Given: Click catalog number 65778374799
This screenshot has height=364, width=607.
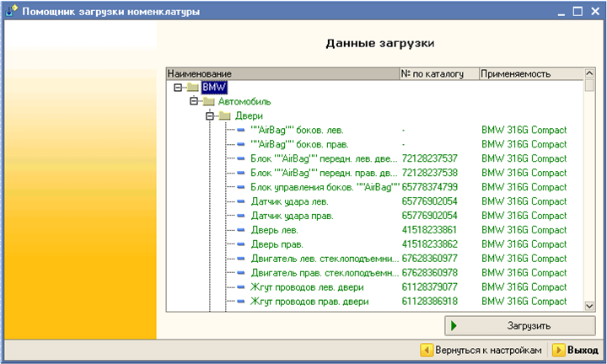Looking at the screenshot, I should click(430, 187).
